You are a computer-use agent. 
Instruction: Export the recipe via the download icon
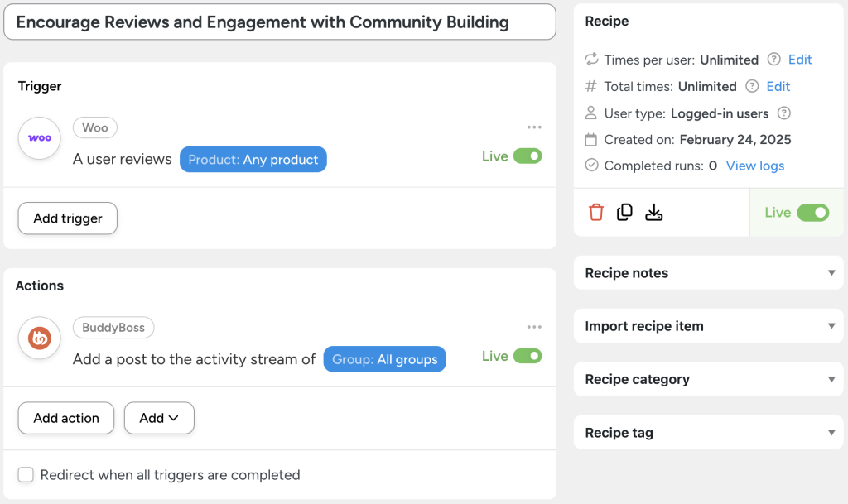tap(654, 212)
